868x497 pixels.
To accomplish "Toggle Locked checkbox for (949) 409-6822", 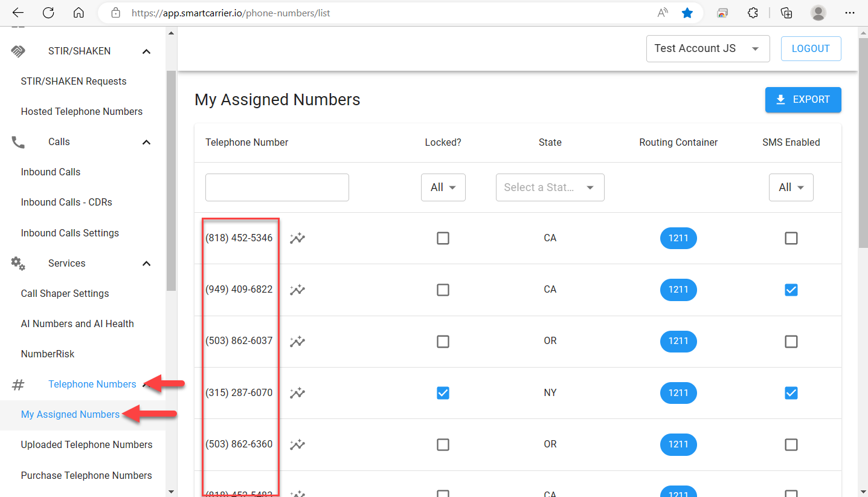I will coord(443,290).
